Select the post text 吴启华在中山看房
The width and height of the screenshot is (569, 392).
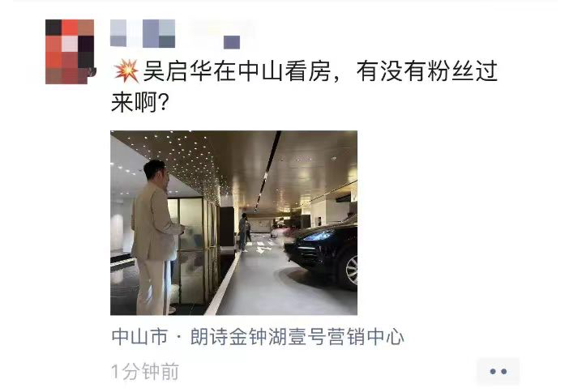pos(237,71)
